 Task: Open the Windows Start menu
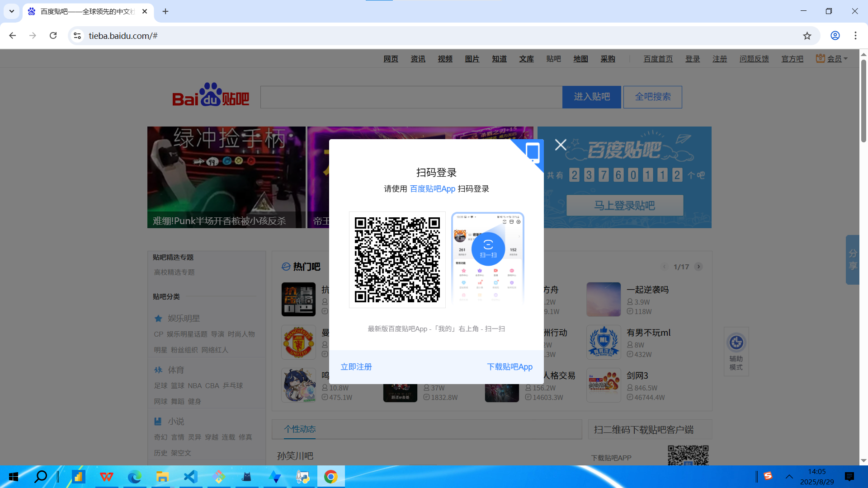pos(14,477)
